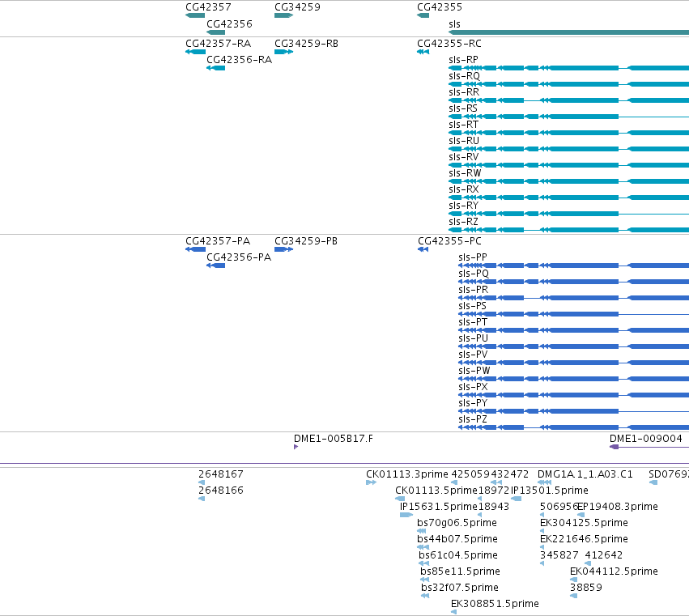
Task: Click the sls-PZ protein label
Action: [x=472, y=419]
